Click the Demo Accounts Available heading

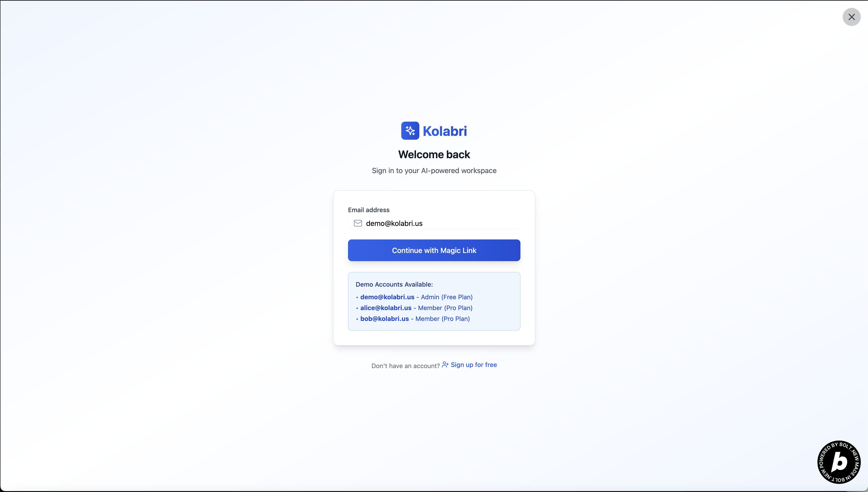point(394,285)
